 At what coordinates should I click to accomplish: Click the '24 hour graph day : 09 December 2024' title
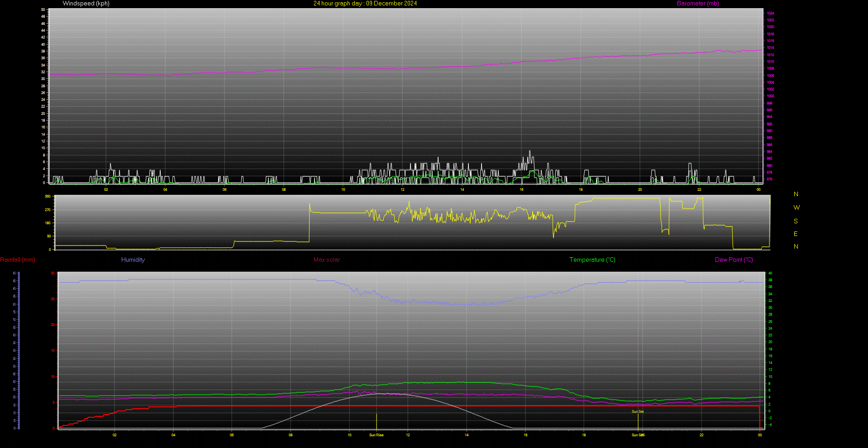(x=365, y=4)
